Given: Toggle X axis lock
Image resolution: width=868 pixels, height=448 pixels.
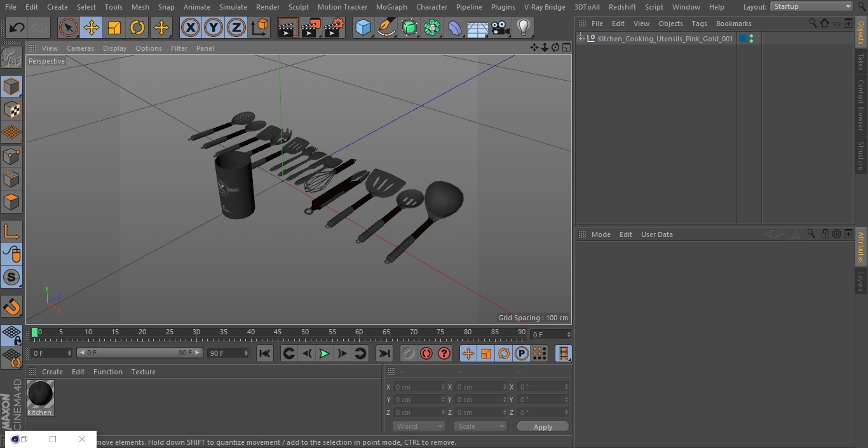Looking at the screenshot, I should click(x=190, y=27).
